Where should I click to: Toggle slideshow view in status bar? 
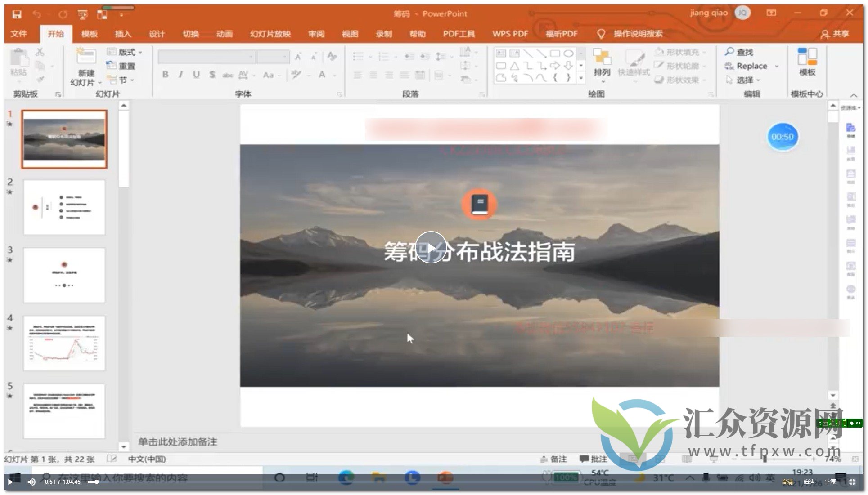(714, 459)
